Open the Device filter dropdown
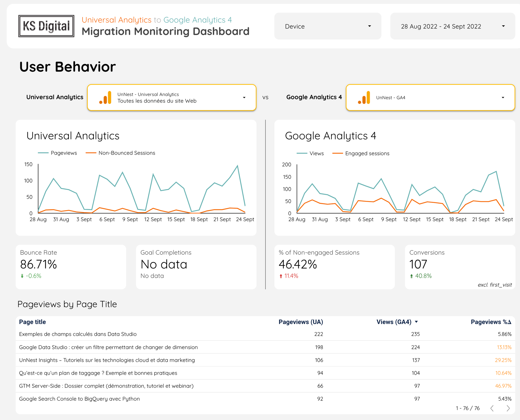The height and width of the screenshot is (420, 520). (x=328, y=26)
